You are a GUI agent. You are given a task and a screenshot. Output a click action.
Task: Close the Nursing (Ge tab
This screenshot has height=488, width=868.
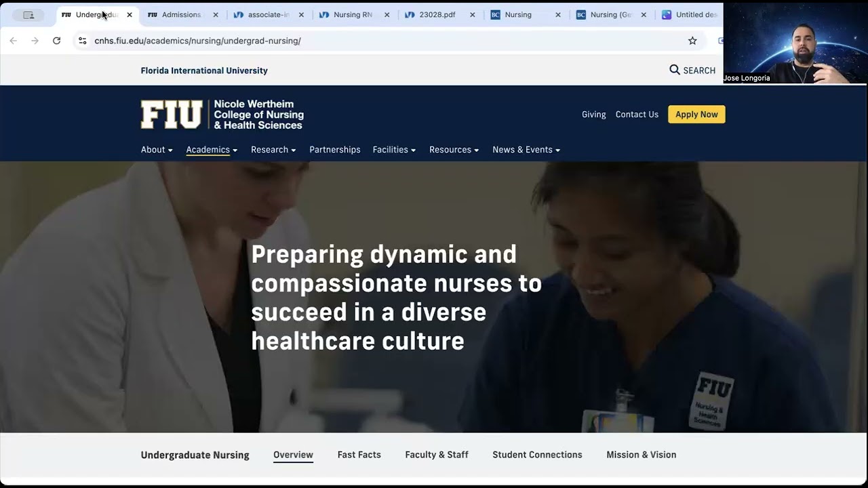click(644, 15)
